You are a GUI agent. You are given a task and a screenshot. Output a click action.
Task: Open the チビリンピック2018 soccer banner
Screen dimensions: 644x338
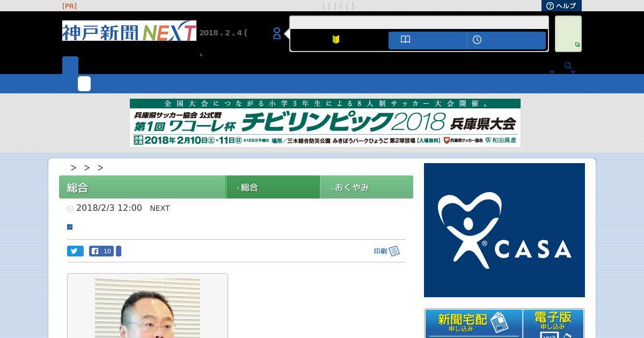325,122
